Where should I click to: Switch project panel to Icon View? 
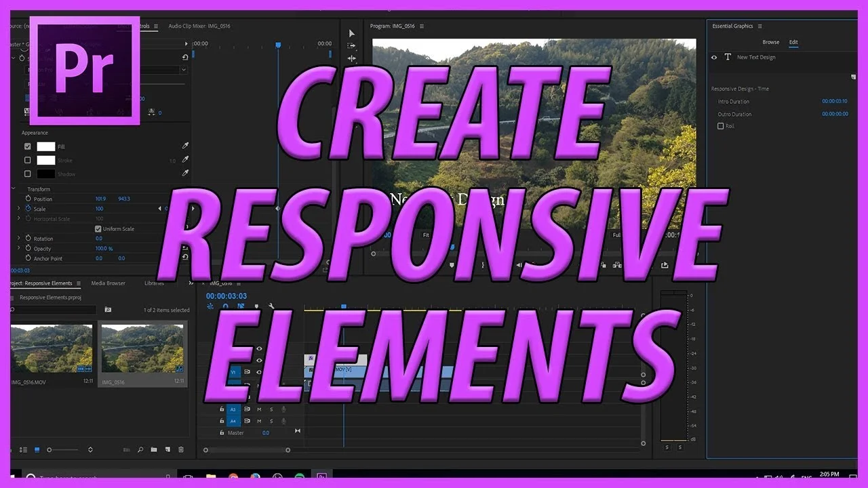tap(37, 449)
